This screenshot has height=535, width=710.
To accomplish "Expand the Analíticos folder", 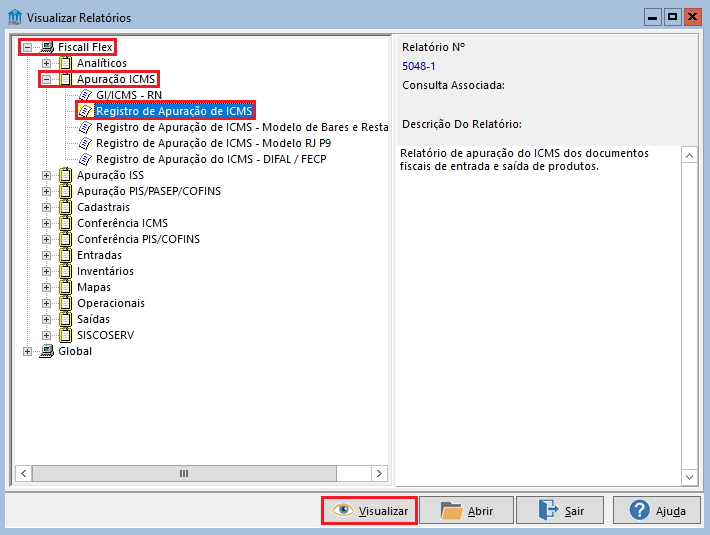I will (46, 63).
